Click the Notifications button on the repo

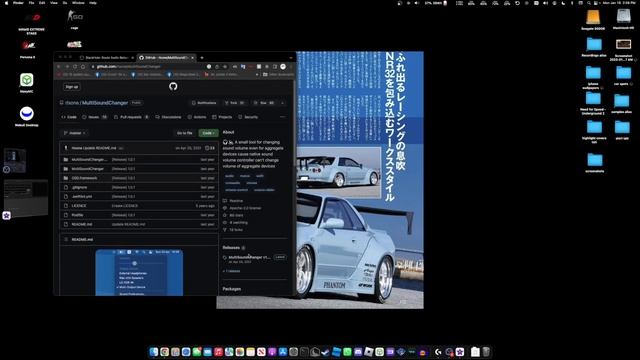point(204,103)
